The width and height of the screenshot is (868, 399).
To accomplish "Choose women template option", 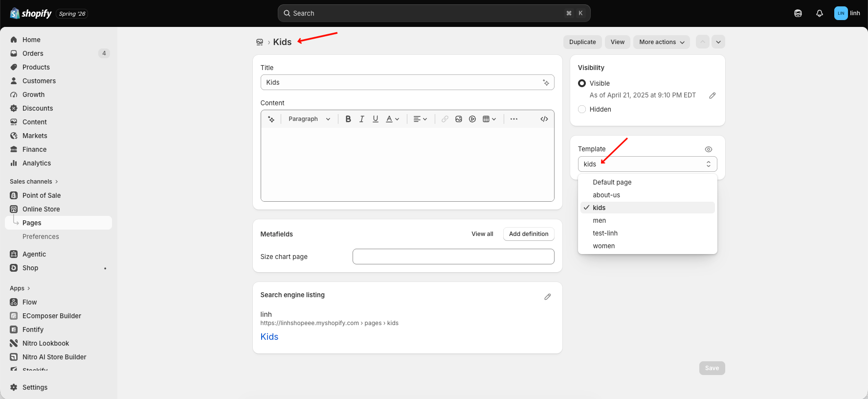I will point(647,246).
